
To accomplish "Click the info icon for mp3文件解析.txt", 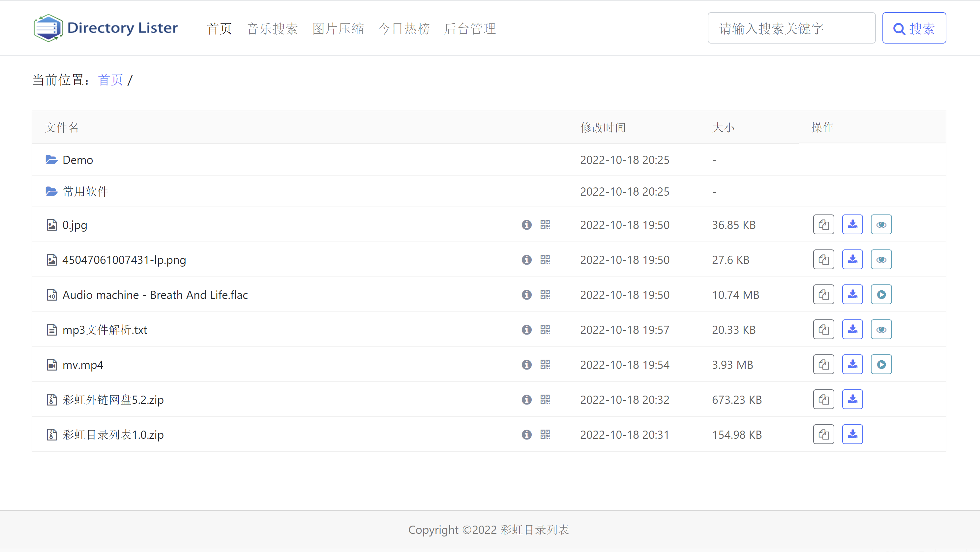I will [x=526, y=330].
